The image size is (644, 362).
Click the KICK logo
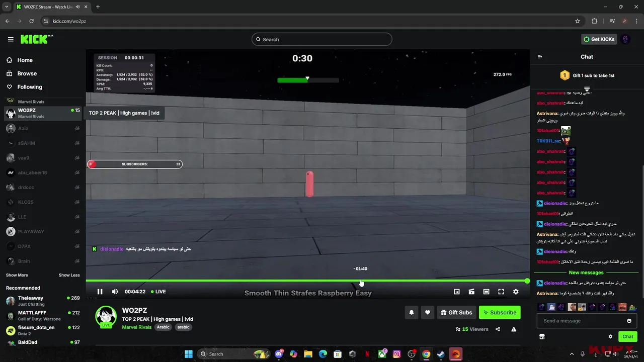[36, 39]
